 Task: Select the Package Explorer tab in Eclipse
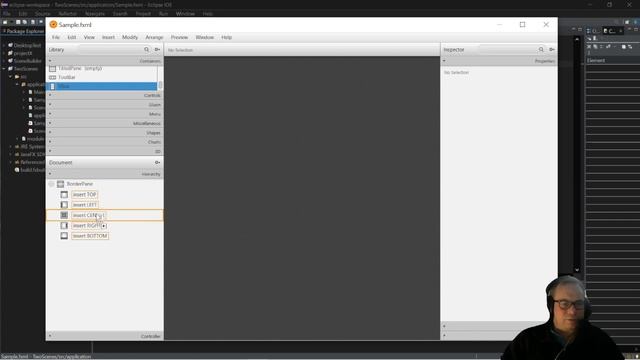[x=23, y=31]
